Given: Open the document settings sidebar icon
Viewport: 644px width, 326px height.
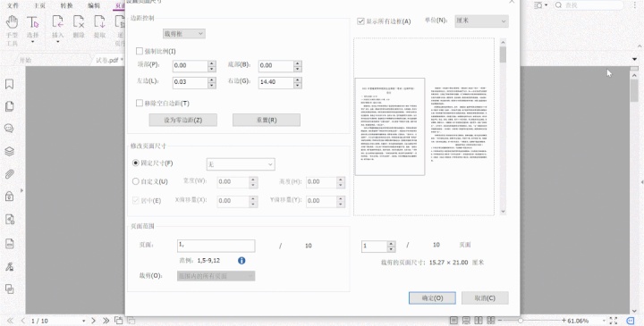Looking at the screenshot, I should tap(10, 220).
